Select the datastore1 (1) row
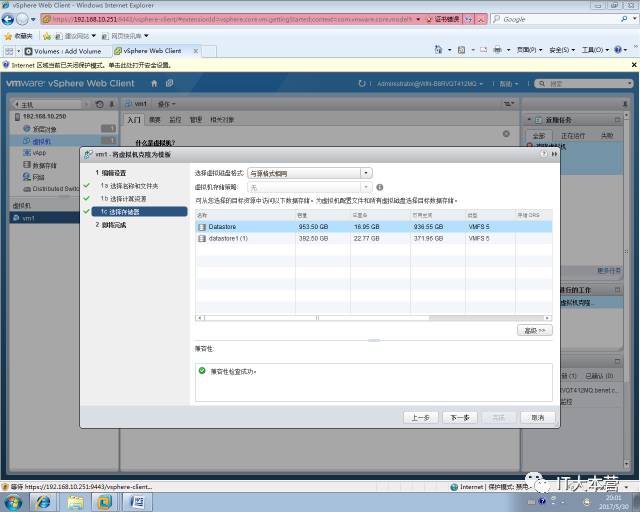 coord(373,238)
